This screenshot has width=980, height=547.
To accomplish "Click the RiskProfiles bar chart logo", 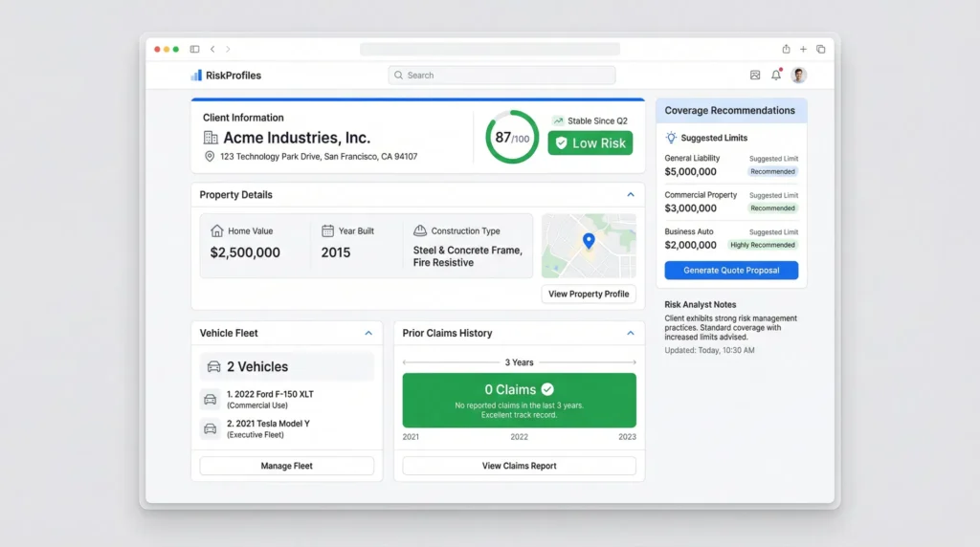I will [x=196, y=76].
